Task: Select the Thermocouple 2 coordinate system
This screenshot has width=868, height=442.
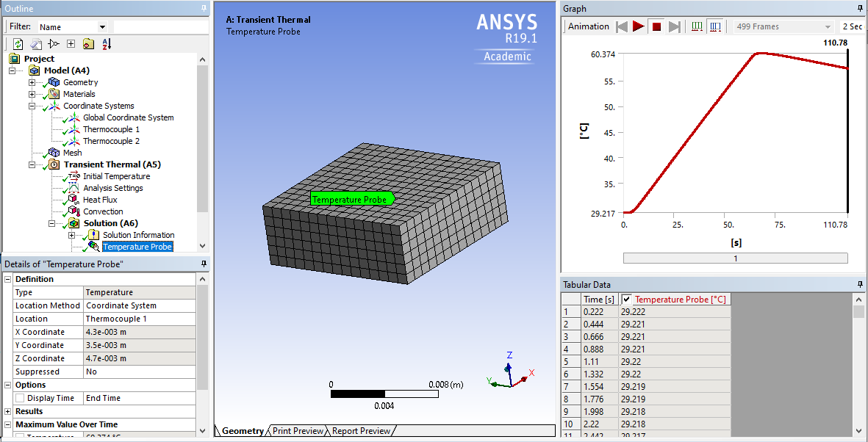Action: pos(111,141)
